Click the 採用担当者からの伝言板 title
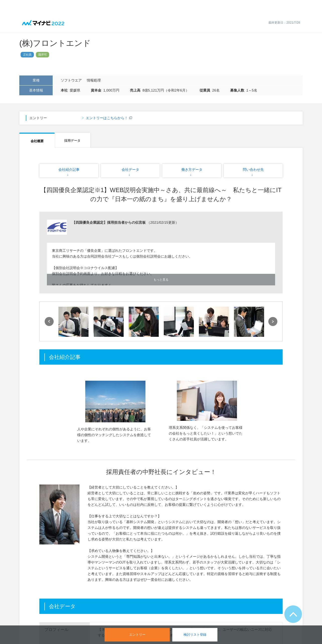Viewport: 322px width, 644px height. (x=109, y=222)
